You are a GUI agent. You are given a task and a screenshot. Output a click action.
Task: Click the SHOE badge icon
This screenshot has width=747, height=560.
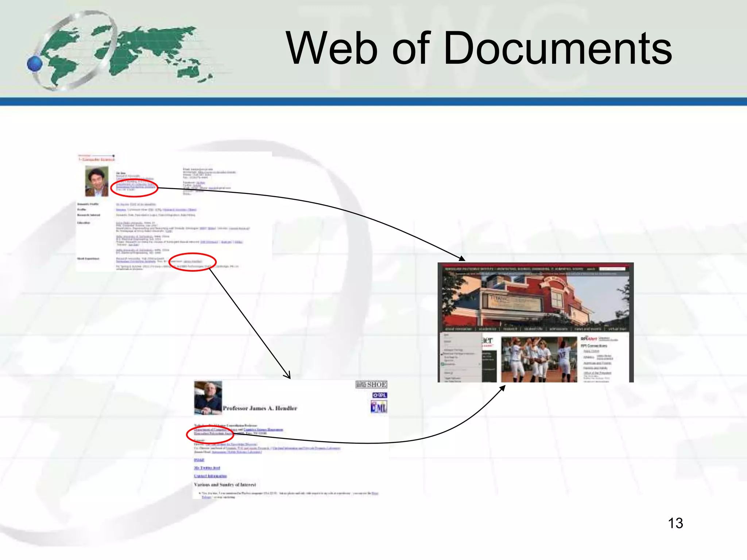tap(371, 385)
